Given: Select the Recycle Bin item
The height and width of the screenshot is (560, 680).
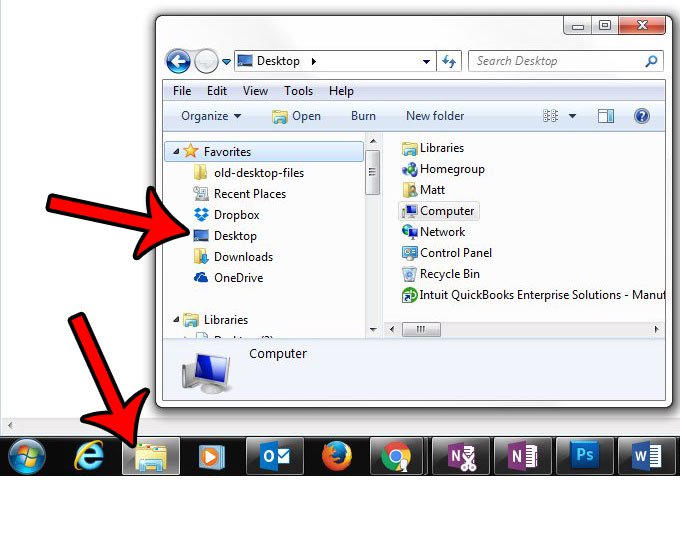Looking at the screenshot, I should coord(441,274).
